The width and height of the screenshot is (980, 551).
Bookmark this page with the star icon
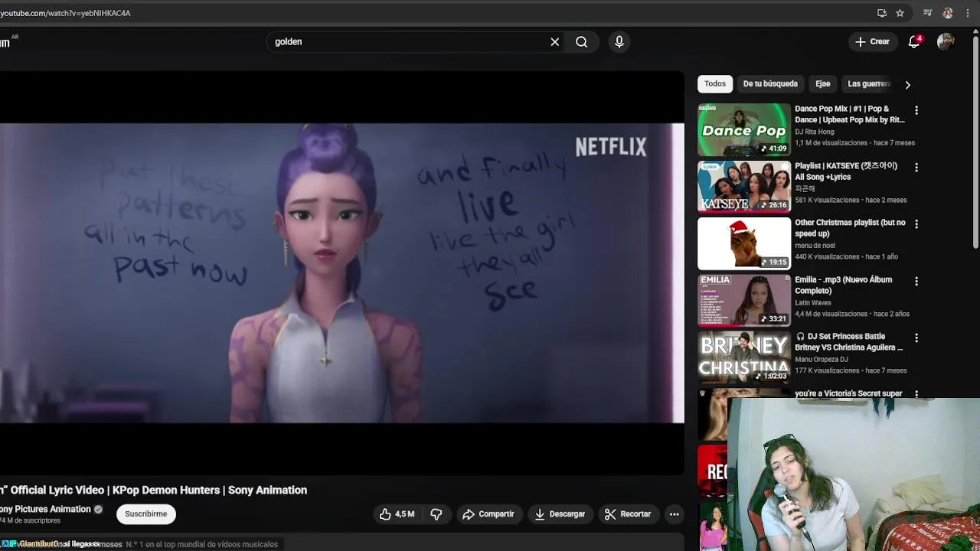click(x=900, y=13)
